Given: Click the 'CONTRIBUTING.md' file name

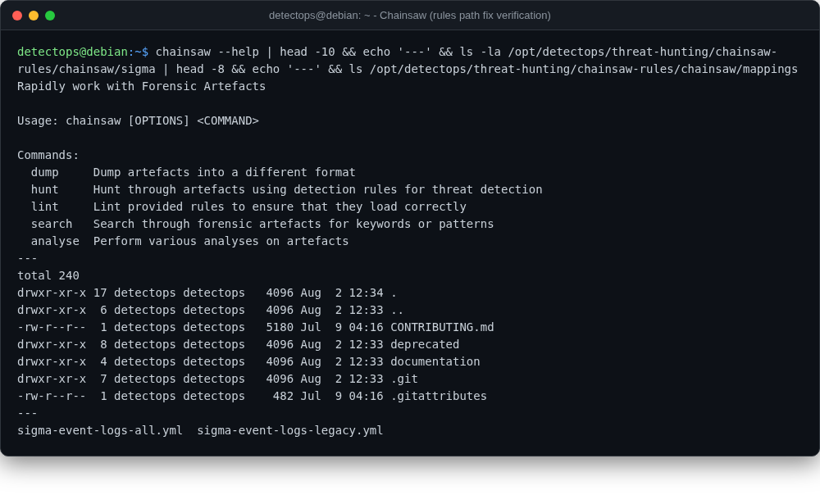Looking at the screenshot, I should coord(442,328).
